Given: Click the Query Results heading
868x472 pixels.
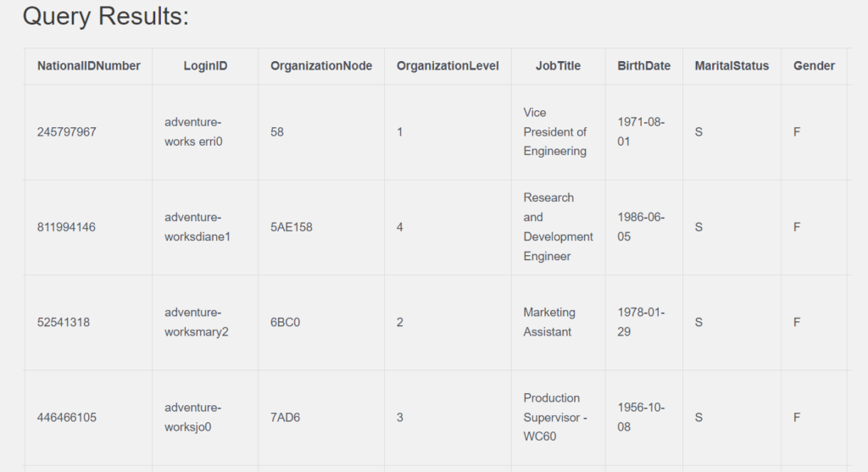Looking at the screenshot, I should click(106, 16).
